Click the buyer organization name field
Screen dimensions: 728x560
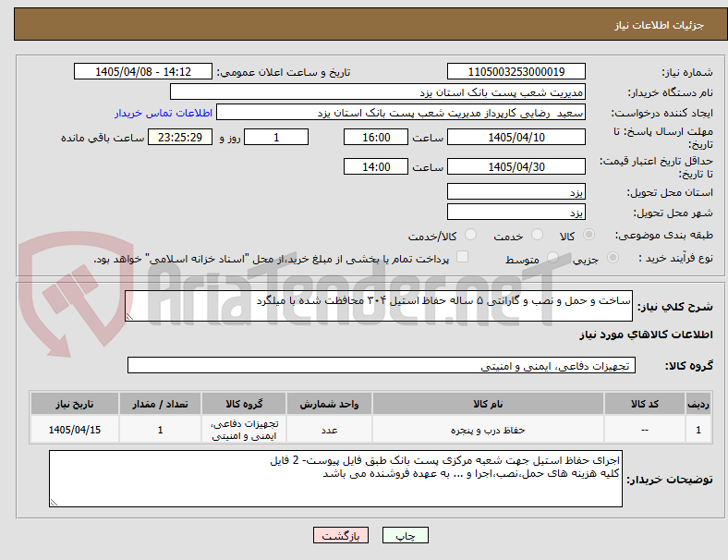tap(378, 91)
